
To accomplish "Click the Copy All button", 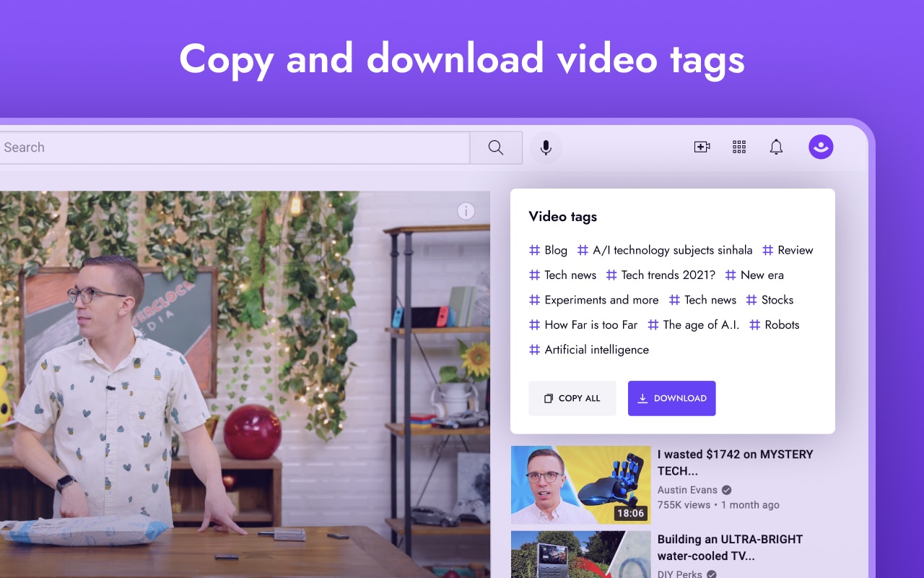I will click(572, 398).
